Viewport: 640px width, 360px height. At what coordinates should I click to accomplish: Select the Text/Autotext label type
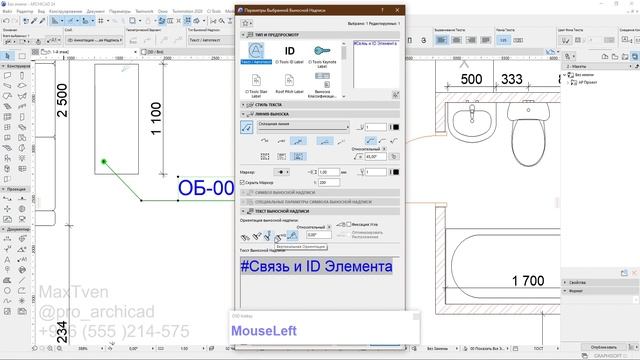(x=256, y=53)
